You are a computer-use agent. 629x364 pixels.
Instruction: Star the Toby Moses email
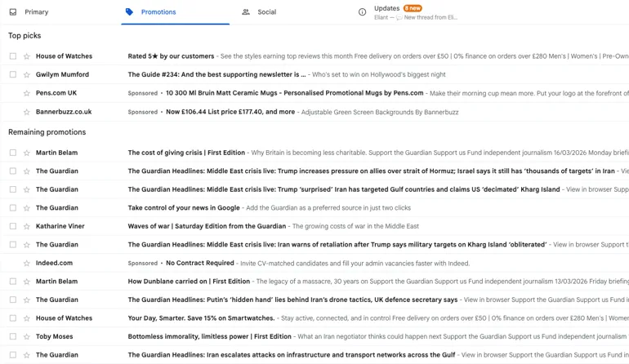pyautogui.click(x=27, y=336)
